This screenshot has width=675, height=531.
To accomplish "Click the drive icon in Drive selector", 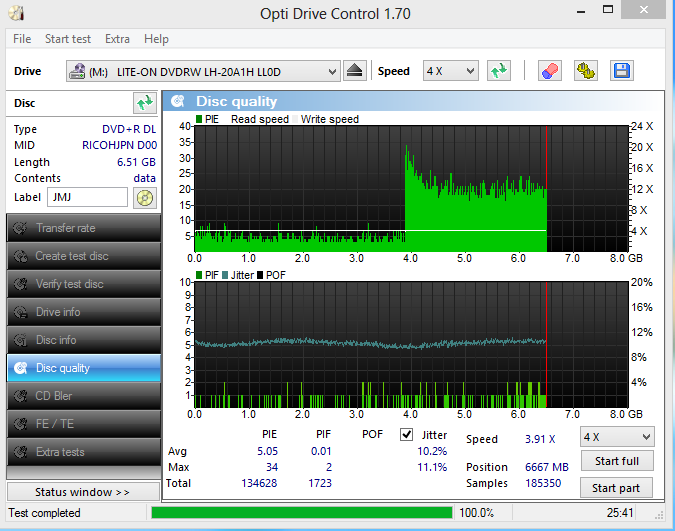I will point(77,71).
